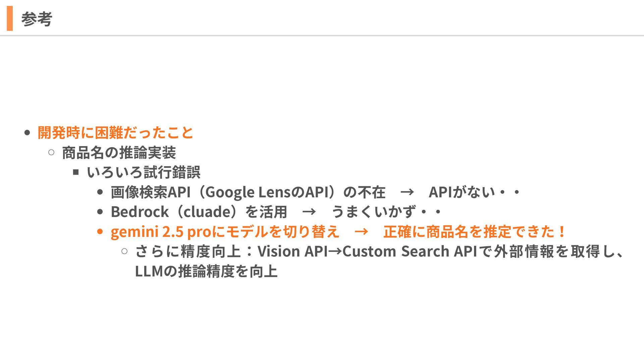Click the hollow bullet before さらに精度向上
Image resolution: width=644 pixels, height=362 pixels.
coord(124,251)
